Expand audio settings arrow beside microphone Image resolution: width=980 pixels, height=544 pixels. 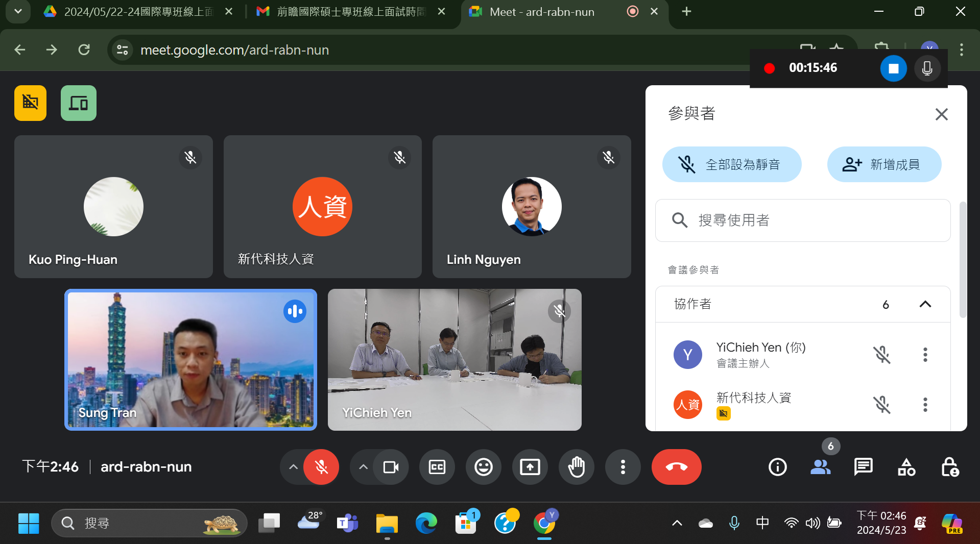(x=293, y=467)
